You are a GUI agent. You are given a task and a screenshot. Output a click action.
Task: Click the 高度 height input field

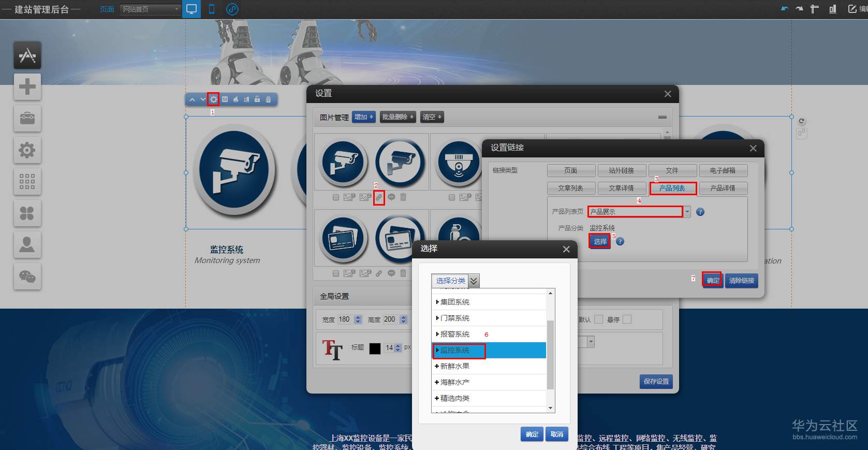coord(391,320)
